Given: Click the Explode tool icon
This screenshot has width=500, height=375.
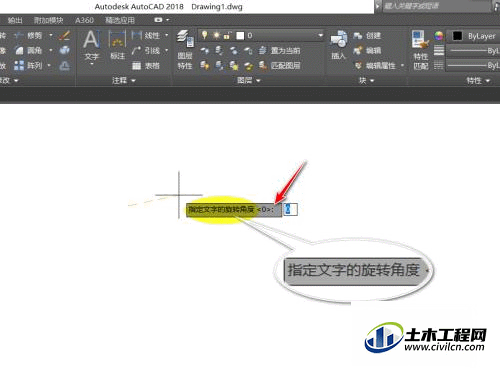Looking at the screenshot, I should point(64,50).
